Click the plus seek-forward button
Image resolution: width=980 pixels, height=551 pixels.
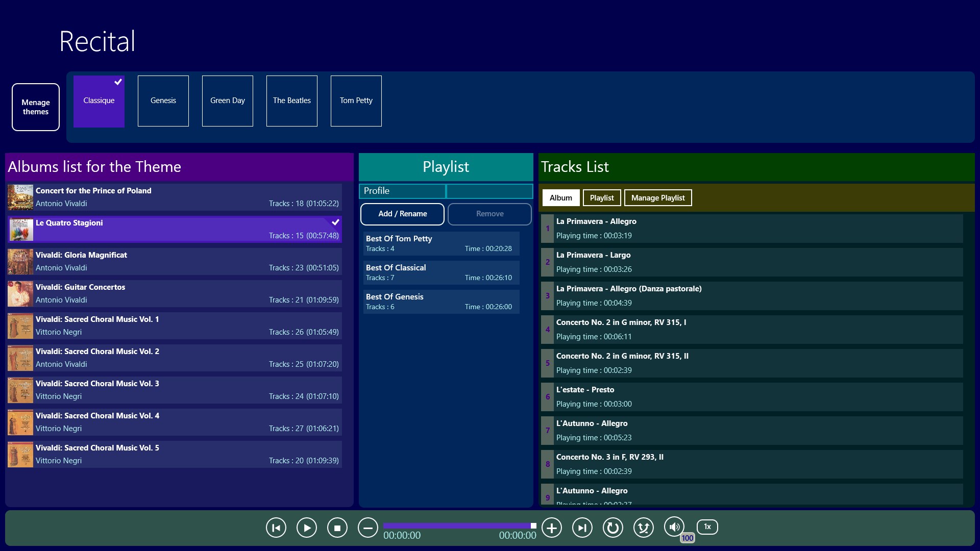point(552,528)
